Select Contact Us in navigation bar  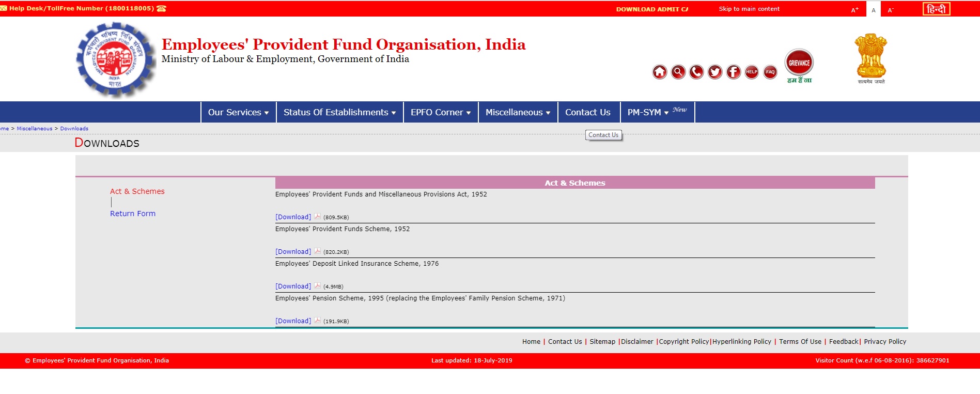(587, 112)
